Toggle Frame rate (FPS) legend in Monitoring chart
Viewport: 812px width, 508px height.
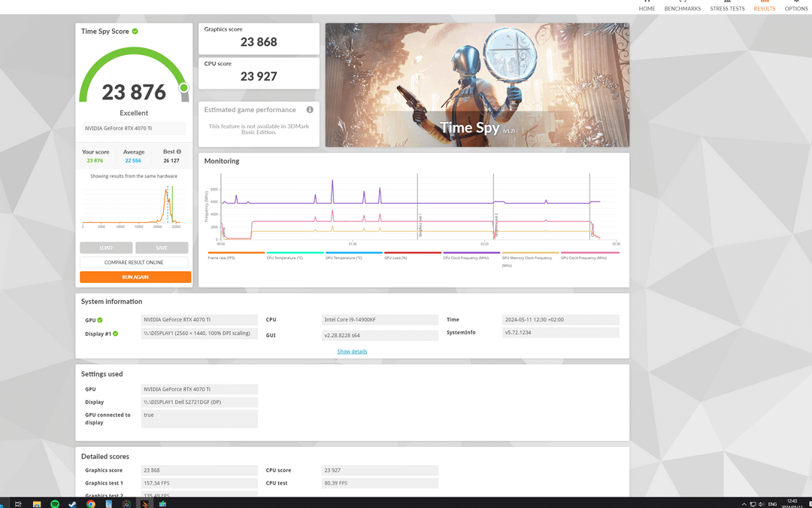236,256
